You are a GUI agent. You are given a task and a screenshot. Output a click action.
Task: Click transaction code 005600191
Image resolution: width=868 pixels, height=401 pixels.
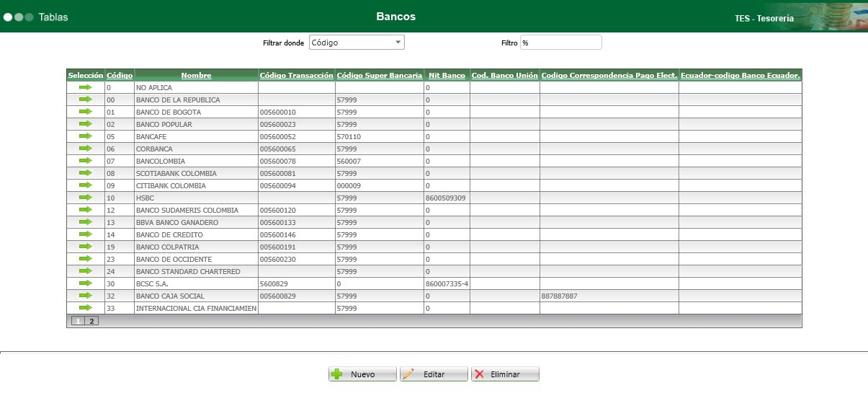point(278,247)
